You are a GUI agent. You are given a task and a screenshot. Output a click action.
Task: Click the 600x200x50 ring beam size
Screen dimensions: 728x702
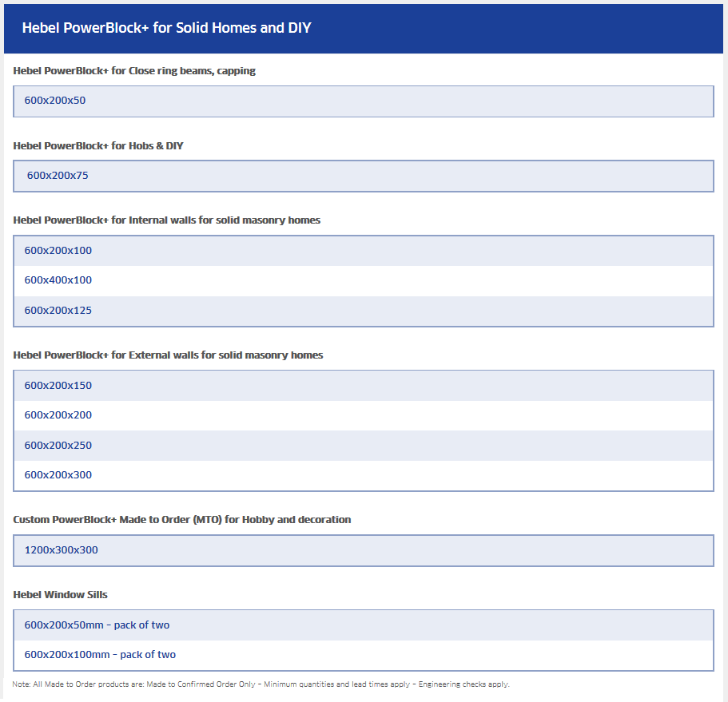coord(363,101)
